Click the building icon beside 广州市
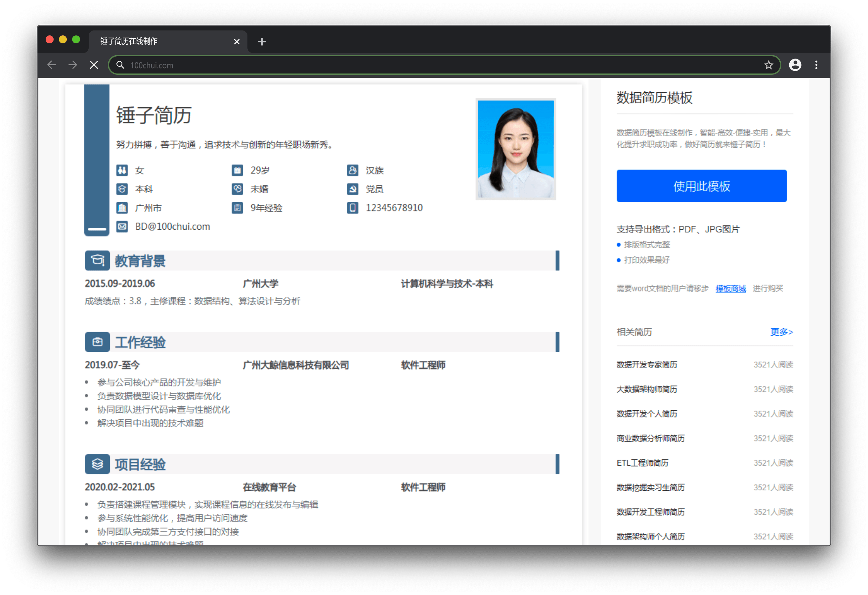Viewport: 868px width, 595px height. point(122,208)
